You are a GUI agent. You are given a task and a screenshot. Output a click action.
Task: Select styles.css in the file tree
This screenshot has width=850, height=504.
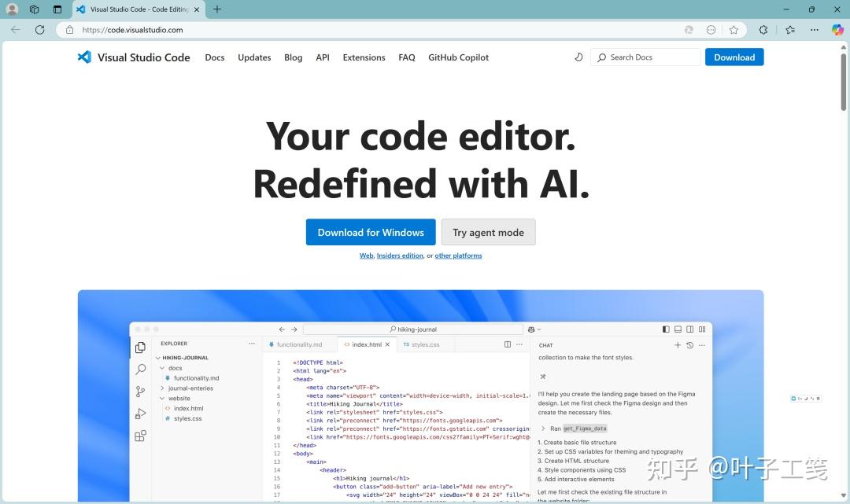(x=187, y=418)
